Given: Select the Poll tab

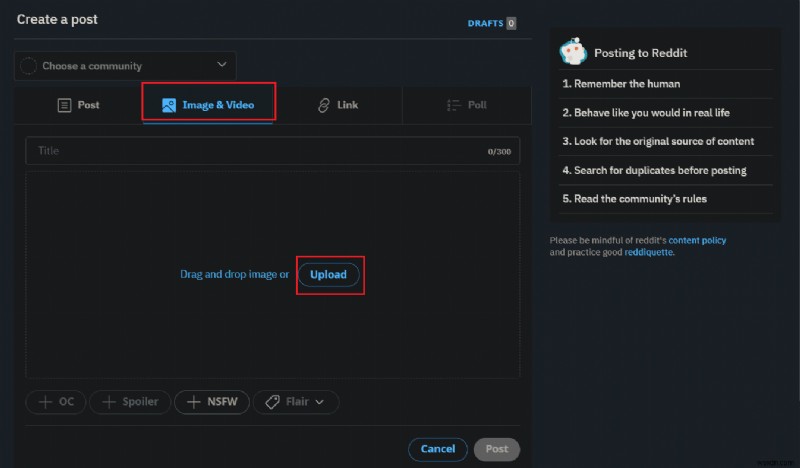Looking at the screenshot, I should click(466, 105).
